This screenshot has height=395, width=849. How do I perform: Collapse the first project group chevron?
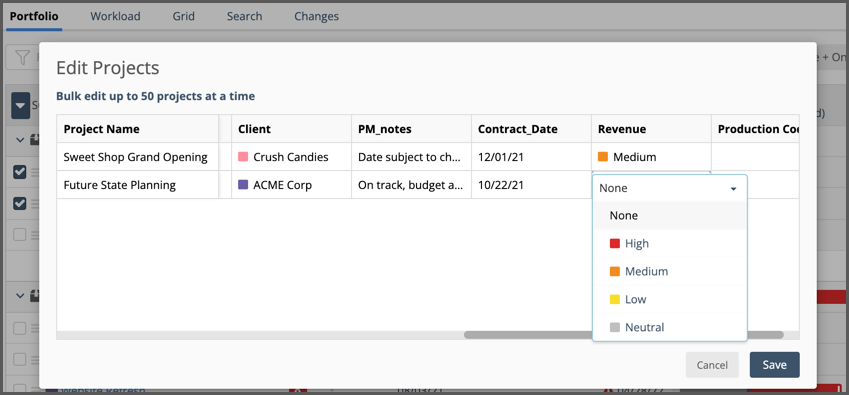point(20,140)
